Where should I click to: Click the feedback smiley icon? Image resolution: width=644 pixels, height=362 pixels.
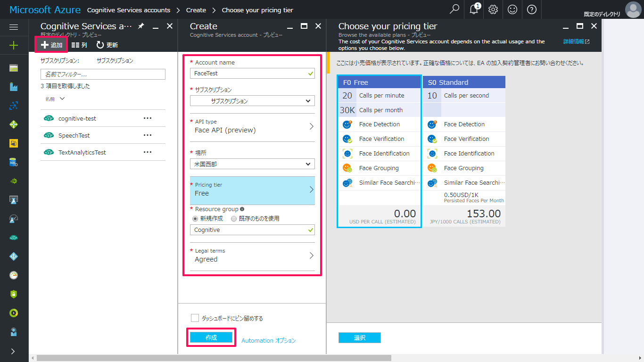click(512, 9)
